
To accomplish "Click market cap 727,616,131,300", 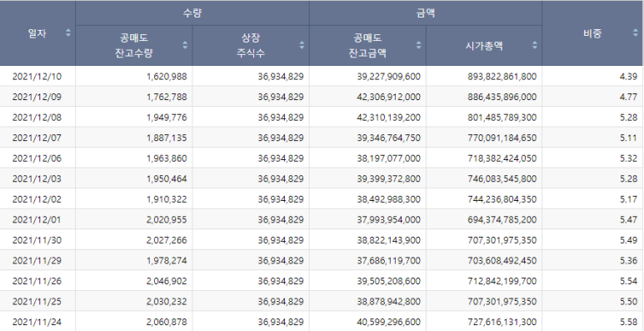I will coord(502,322).
